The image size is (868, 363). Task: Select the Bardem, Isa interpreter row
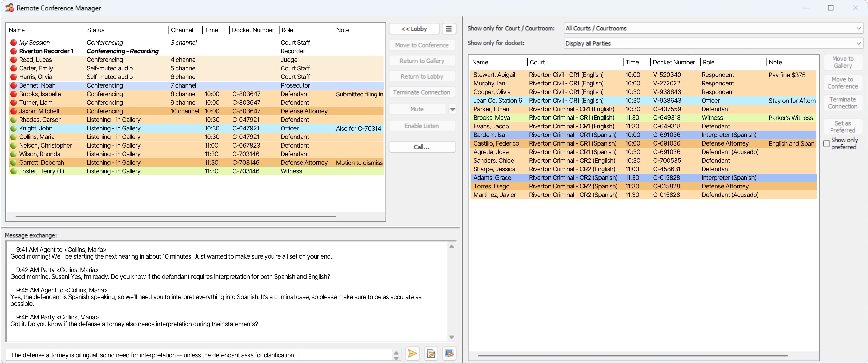[x=643, y=135]
